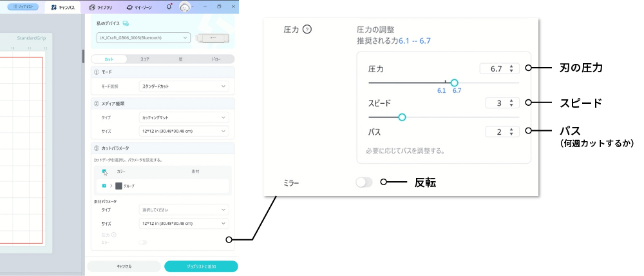The height and width of the screenshot is (276, 644).
Task: Open the 素材パラメータ タイプ 選択してください dropdown
Action: pyautogui.click(x=184, y=210)
